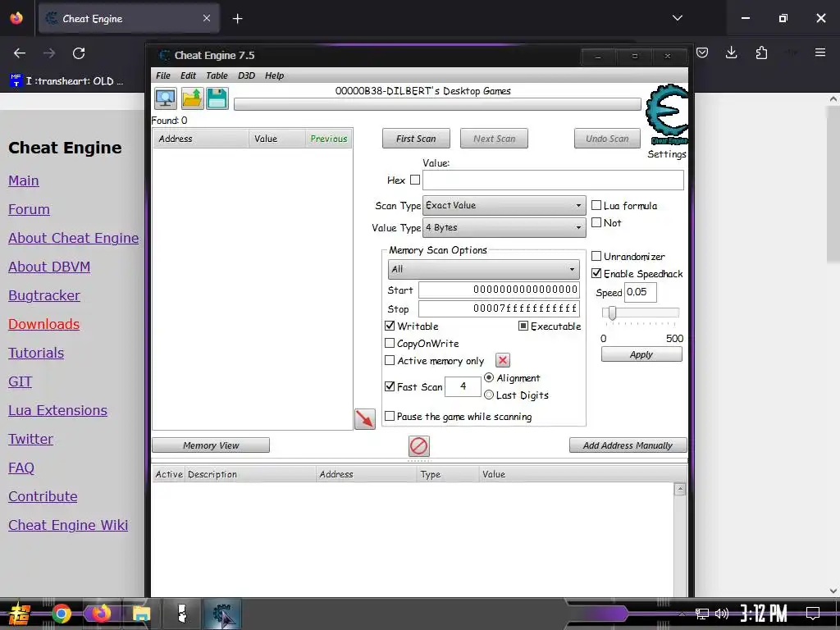Save table via the floppy disk icon
Image resolution: width=840 pixels, height=630 pixels.
coord(217,98)
